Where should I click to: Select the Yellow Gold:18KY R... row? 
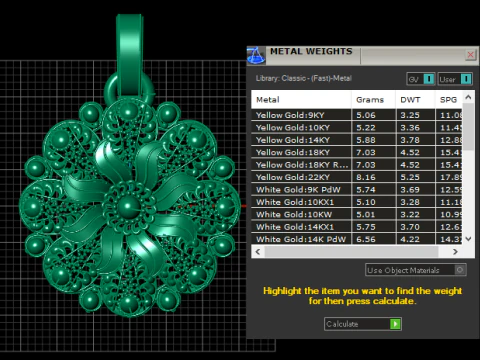coord(357,165)
